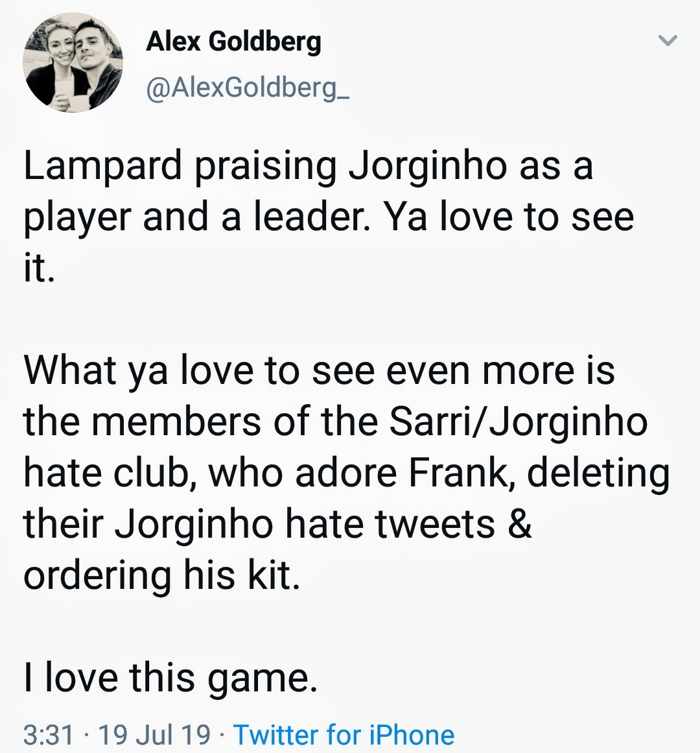Click the "ordering his kit." line
700x753 pixels.
[162, 575]
